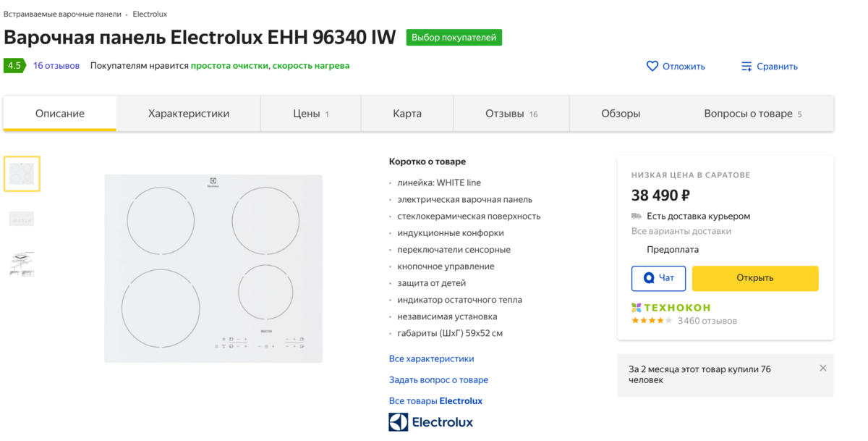Click the heart icon to save product
Viewport: 868px width, 441px height.
coord(652,66)
